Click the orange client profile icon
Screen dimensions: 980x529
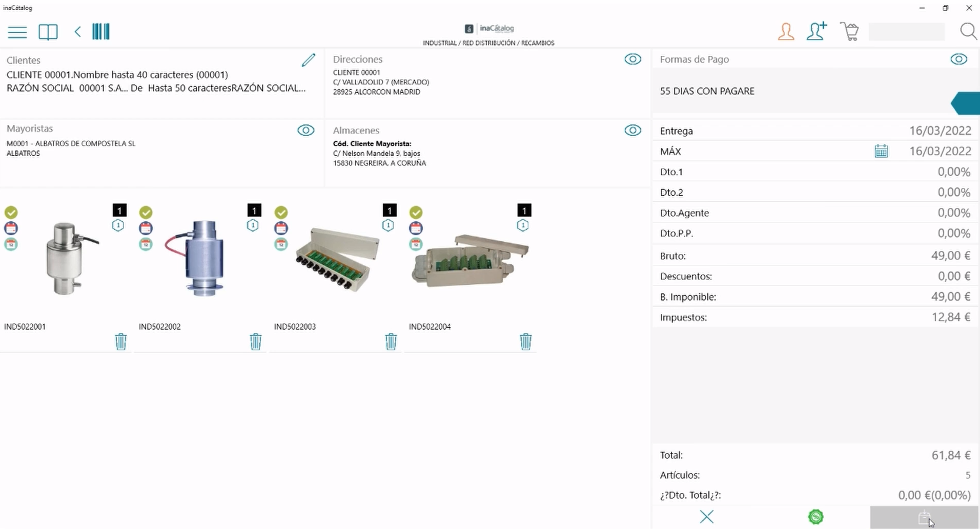pyautogui.click(x=786, y=32)
